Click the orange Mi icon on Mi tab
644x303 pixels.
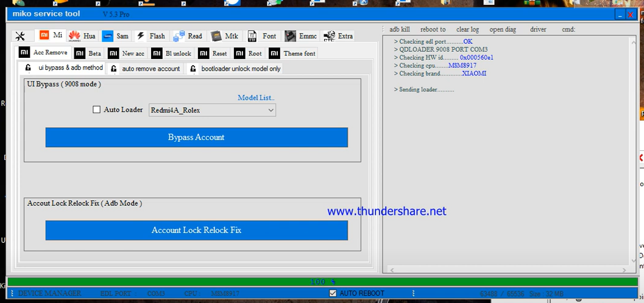(x=44, y=35)
